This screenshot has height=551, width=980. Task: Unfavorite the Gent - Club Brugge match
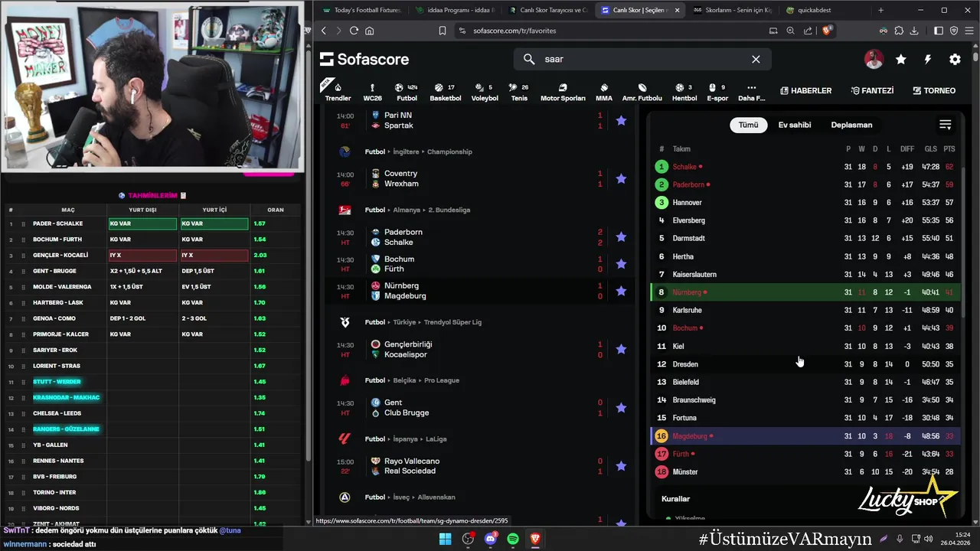(621, 408)
